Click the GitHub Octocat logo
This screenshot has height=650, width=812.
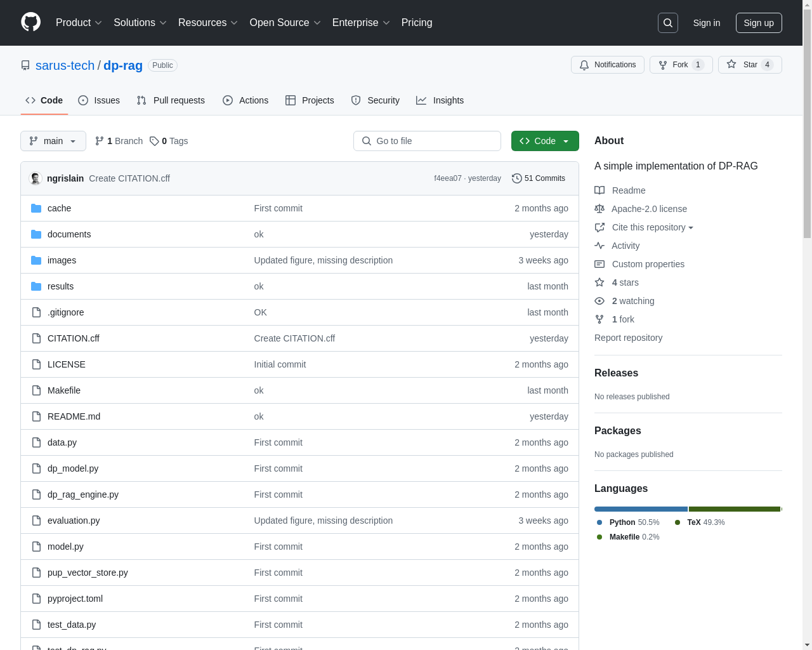point(31,22)
